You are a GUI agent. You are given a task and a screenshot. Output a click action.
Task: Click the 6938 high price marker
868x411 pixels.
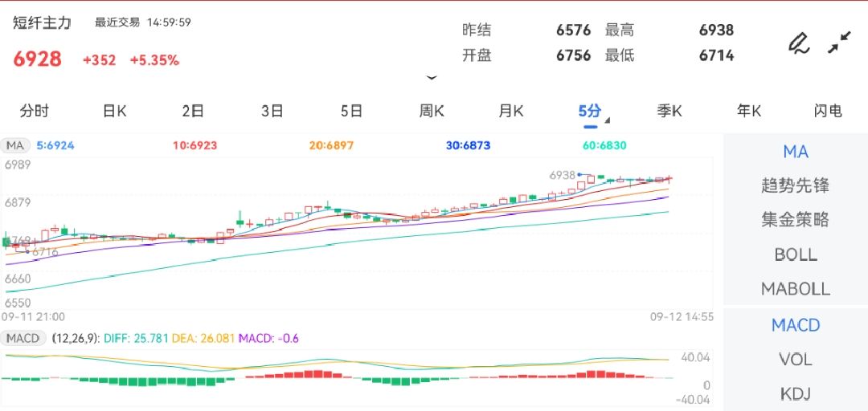point(563,175)
